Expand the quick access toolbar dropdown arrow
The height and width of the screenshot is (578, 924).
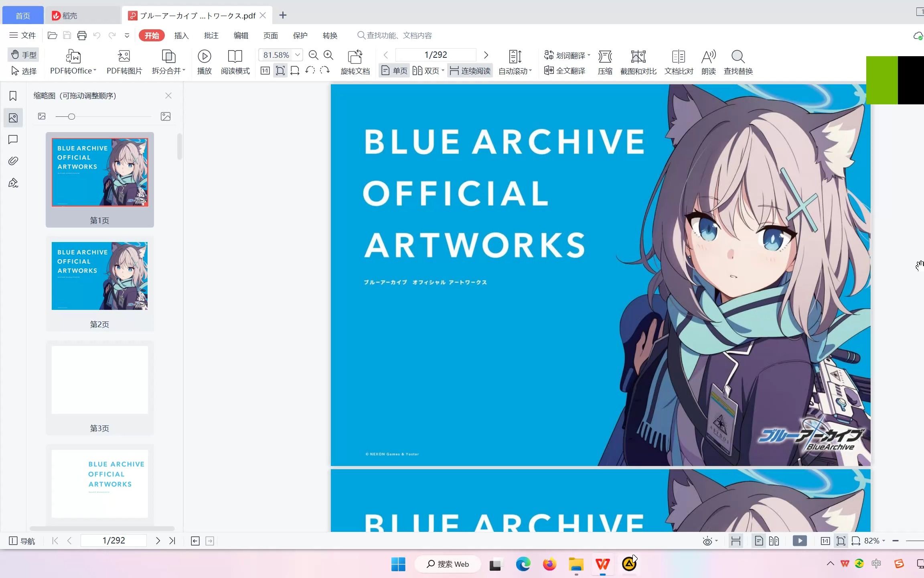127,35
